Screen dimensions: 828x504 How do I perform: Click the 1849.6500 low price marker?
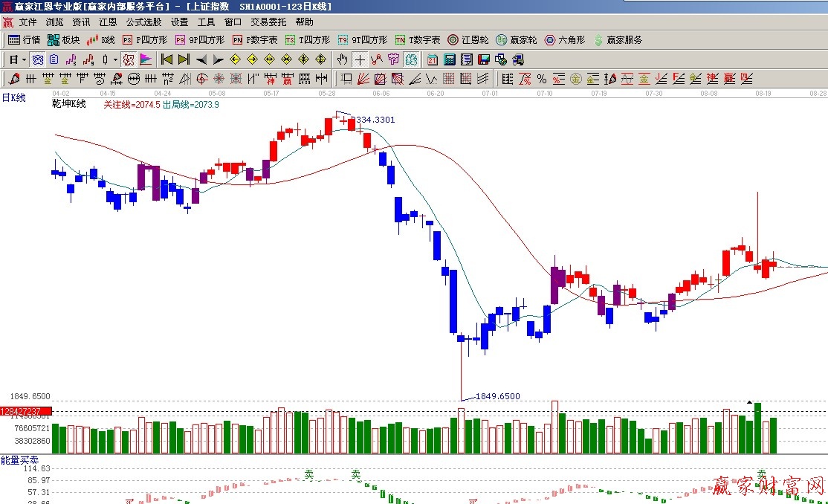[x=497, y=396]
